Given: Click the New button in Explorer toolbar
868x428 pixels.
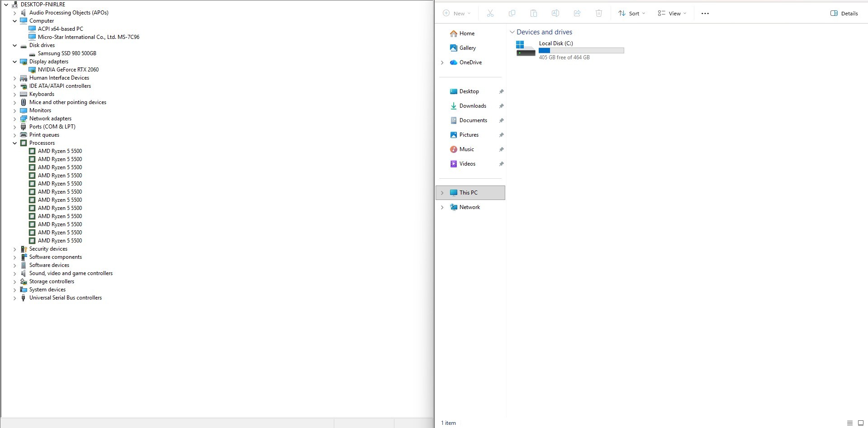Looking at the screenshot, I should coord(457,14).
